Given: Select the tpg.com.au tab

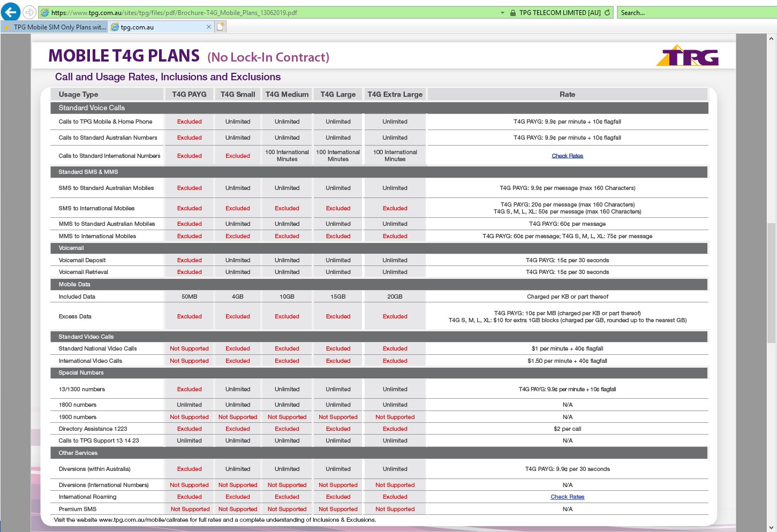Looking at the screenshot, I should [x=161, y=27].
